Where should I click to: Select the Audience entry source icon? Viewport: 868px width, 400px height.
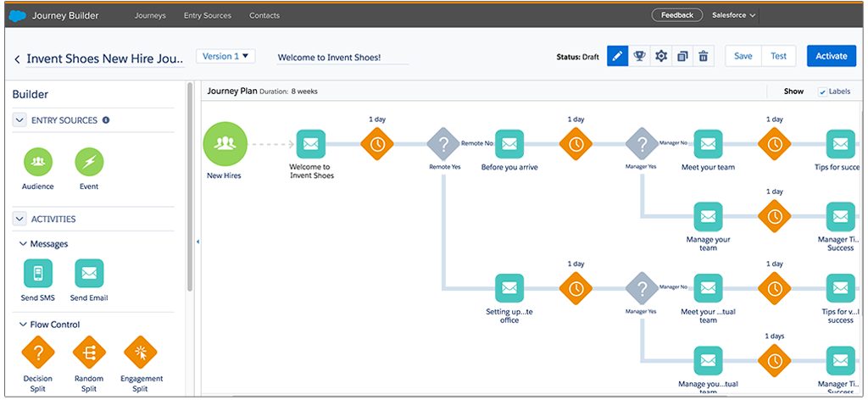click(x=37, y=162)
